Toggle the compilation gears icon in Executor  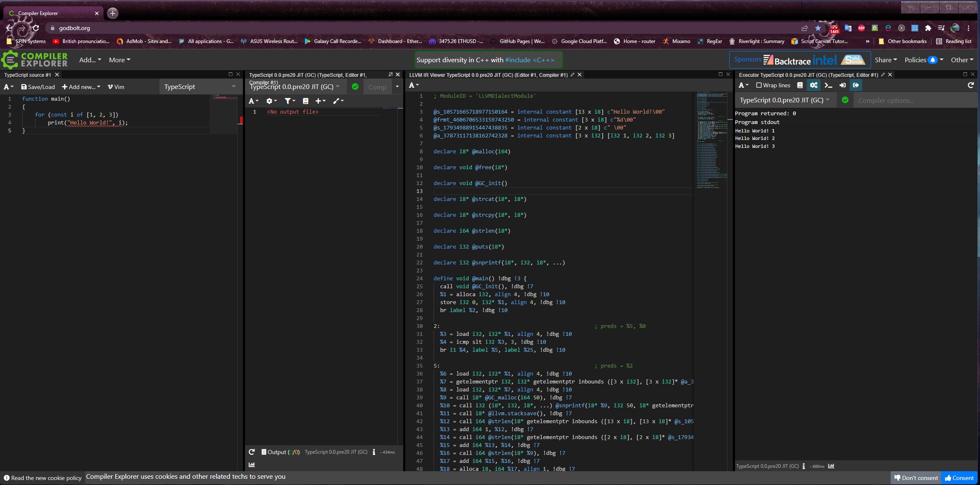point(813,85)
